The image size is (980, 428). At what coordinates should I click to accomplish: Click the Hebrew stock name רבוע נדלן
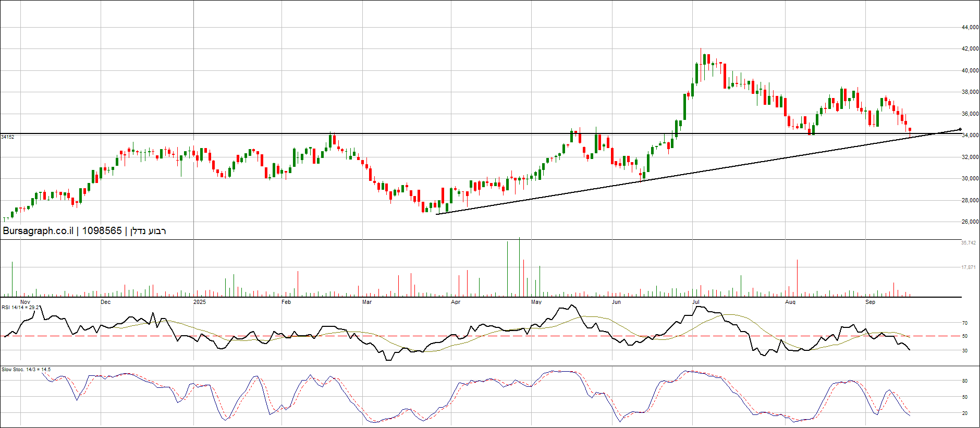[148, 231]
